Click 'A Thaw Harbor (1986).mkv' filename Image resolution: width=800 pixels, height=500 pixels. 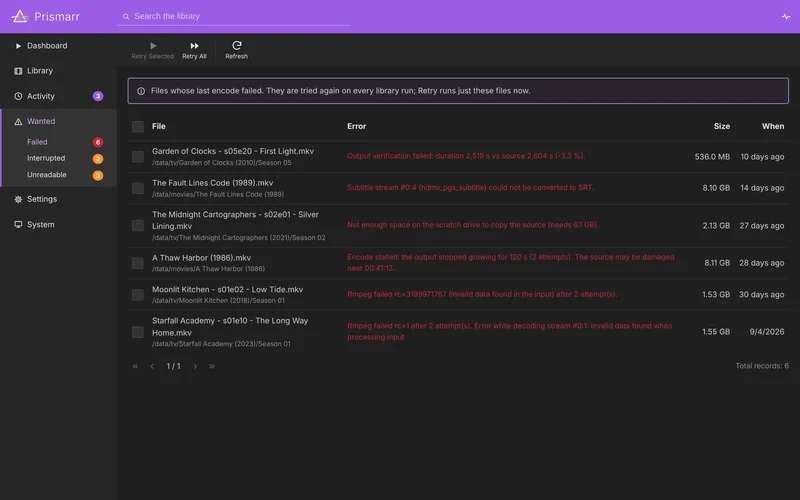point(202,258)
